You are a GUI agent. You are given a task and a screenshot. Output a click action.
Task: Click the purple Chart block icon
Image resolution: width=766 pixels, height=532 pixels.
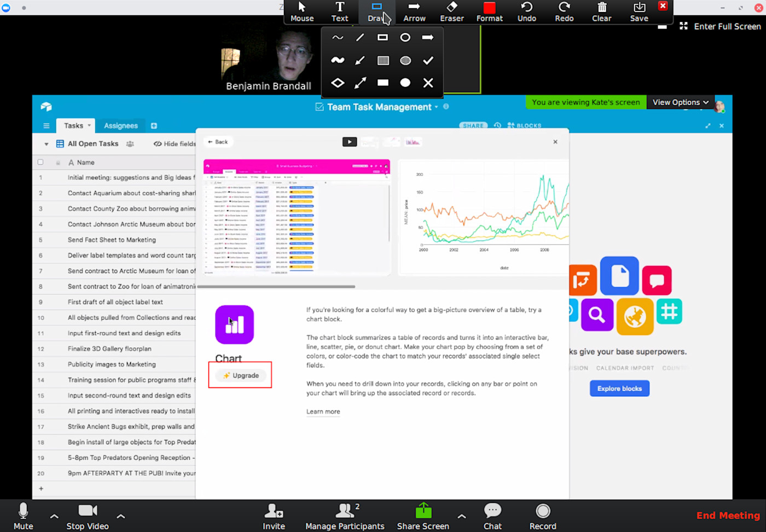(x=234, y=325)
